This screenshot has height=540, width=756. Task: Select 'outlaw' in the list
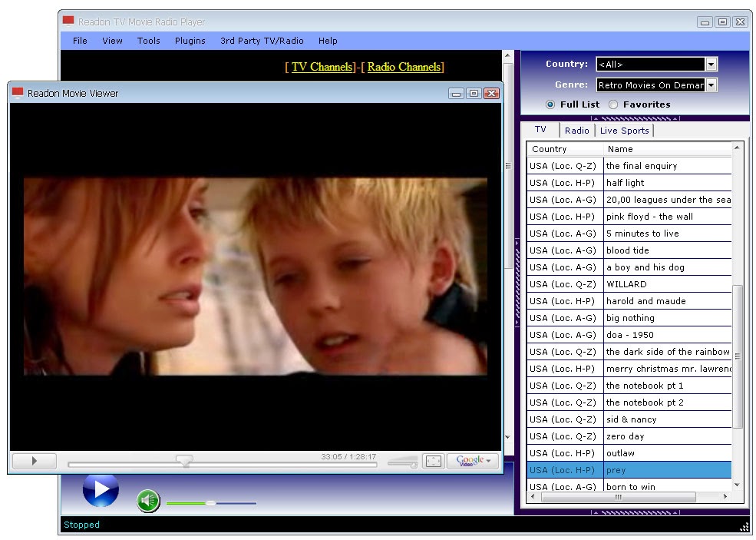click(629, 453)
